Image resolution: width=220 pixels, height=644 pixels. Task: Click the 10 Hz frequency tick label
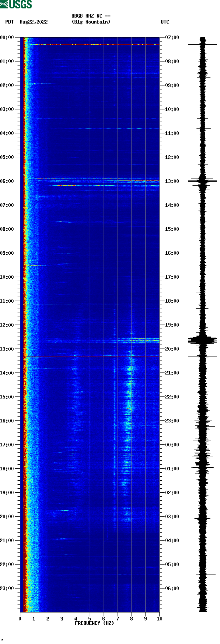point(159,619)
